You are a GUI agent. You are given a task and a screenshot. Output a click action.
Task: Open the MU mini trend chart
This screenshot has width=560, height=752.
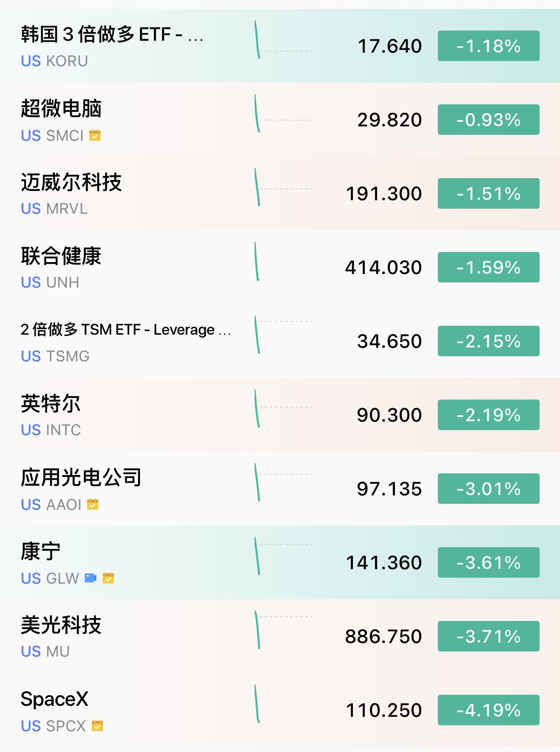click(x=284, y=630)
